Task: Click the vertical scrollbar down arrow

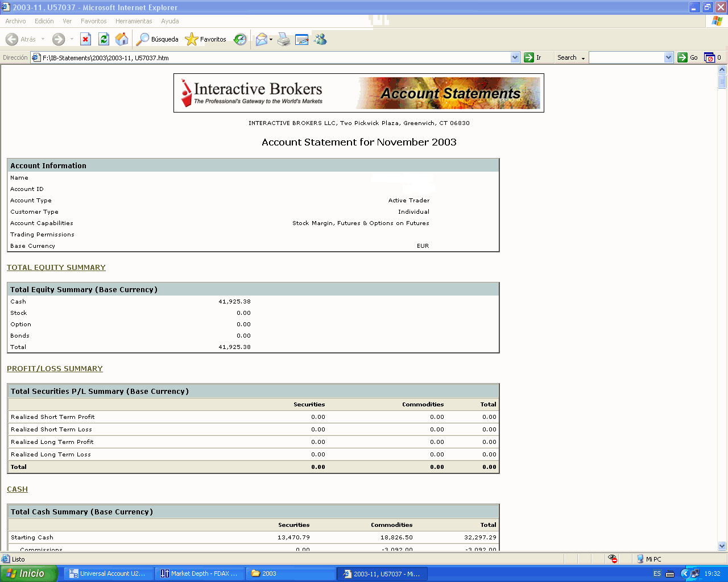Action: click(722, 546)
